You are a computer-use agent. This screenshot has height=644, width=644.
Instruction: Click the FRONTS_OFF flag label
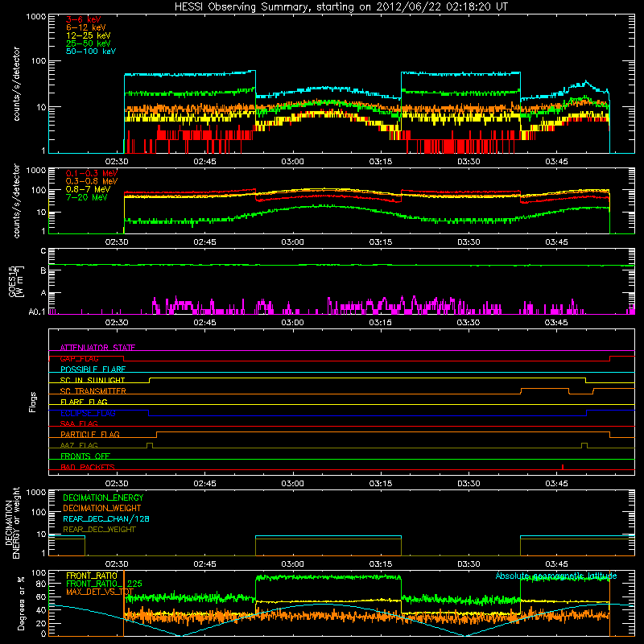(85, 456)
